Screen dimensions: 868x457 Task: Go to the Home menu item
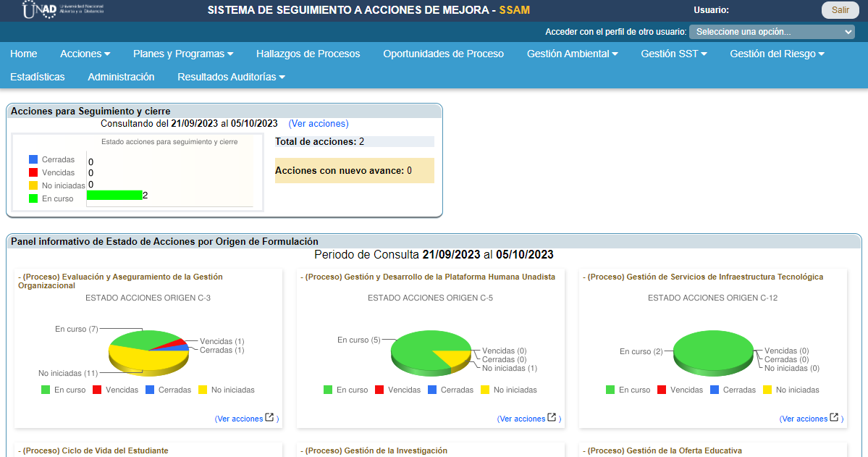(x=24, y=54)
